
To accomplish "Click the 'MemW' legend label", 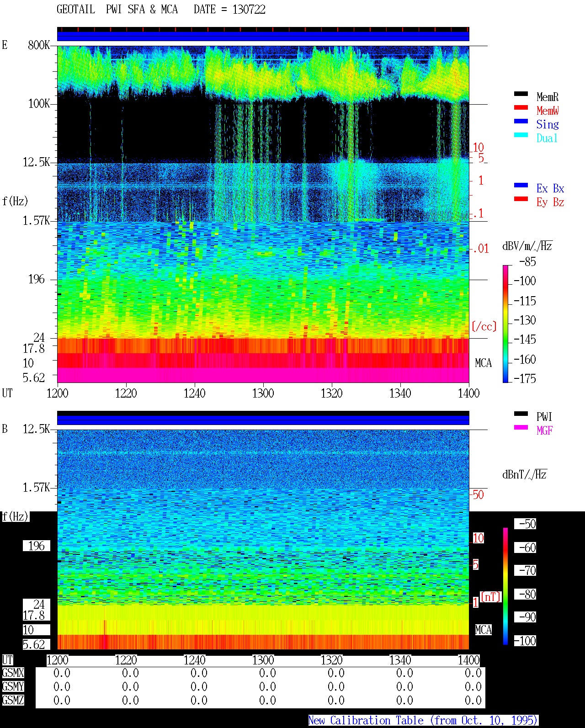I will [x=548, y=111].
